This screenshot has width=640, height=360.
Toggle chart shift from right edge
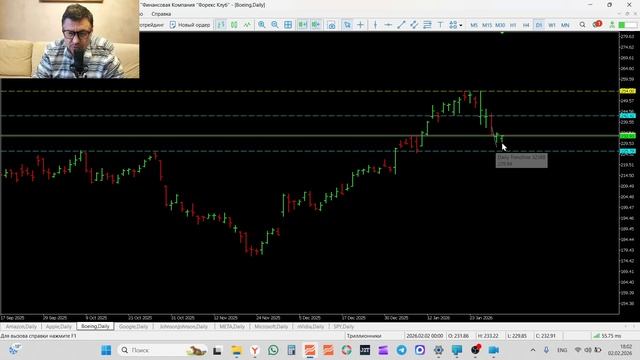click(316, 25)
